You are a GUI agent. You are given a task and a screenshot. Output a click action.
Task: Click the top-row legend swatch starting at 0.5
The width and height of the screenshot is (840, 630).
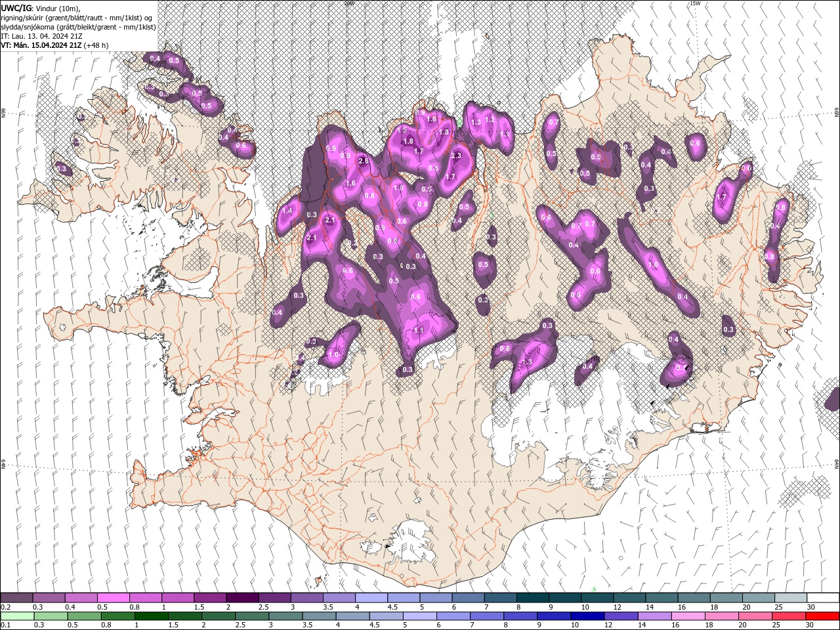(x=113, y=598)
